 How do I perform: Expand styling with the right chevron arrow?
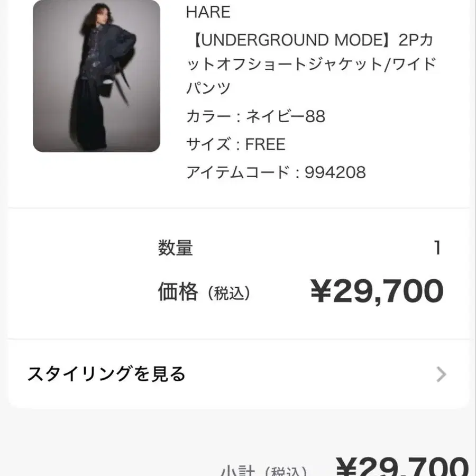pos(441,375)
